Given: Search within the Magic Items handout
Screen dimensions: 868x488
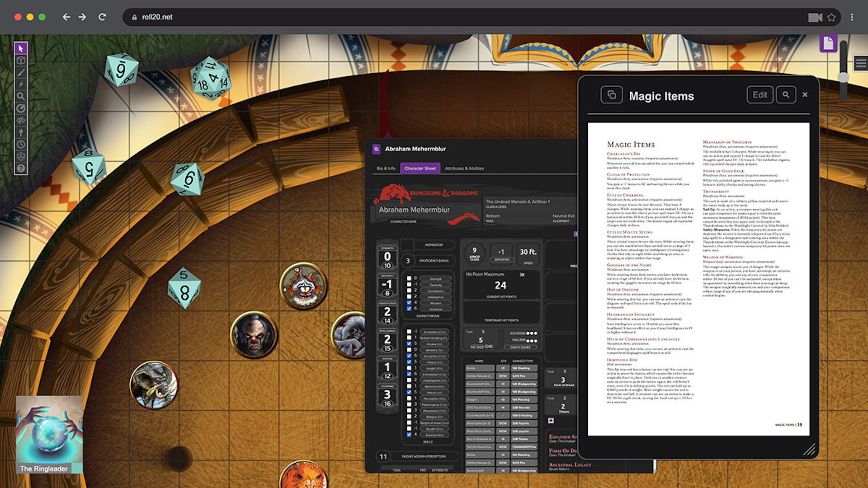Looking at the screenshot, I should pyautogui.click(x=786, y=95).
